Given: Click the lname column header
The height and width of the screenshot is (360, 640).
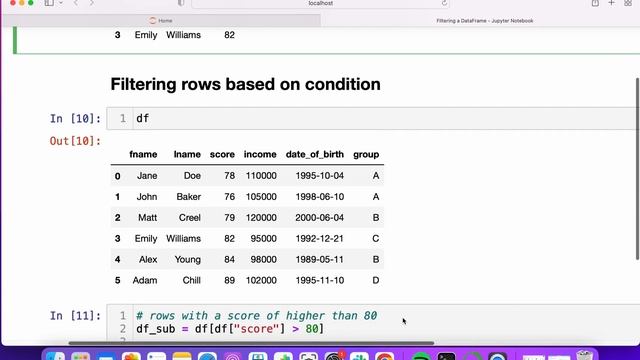Looking at the screenshot, I should (x=187, y=154).
